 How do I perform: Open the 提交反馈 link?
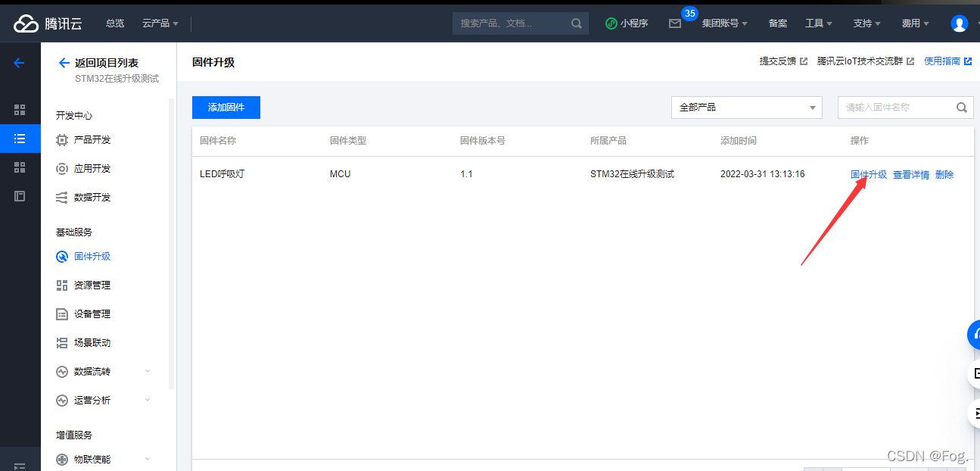[783, 61]
